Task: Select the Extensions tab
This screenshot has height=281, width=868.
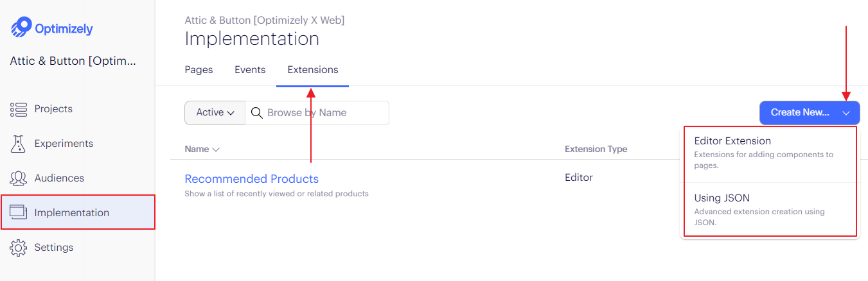Action: (x=313, y=70)
